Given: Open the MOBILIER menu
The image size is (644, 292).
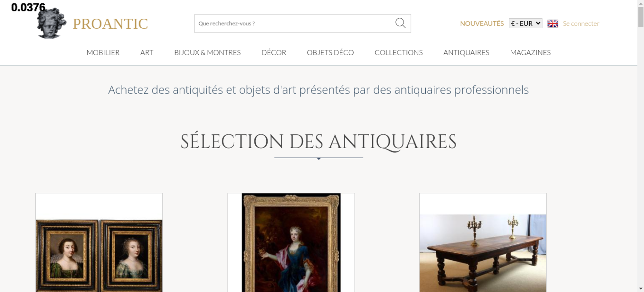Looking at the screenshot, I should point(103,52).
